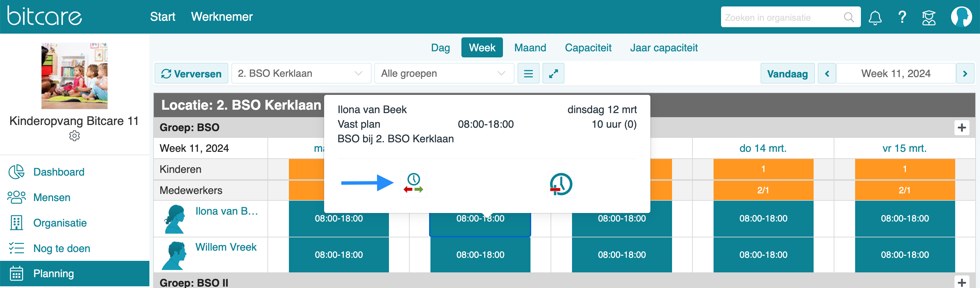Click the graduation cap training icon
The width and height of the screenshot is (980, 288).
(928, 17)
